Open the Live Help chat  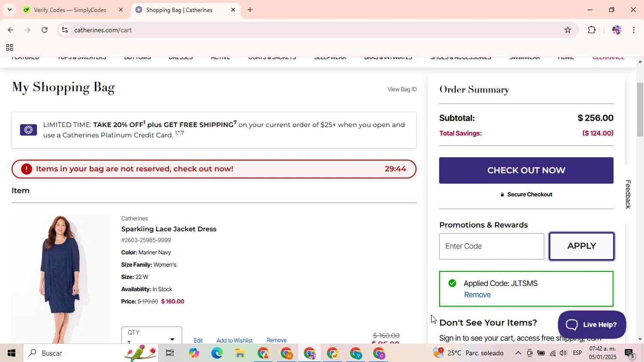592,325
